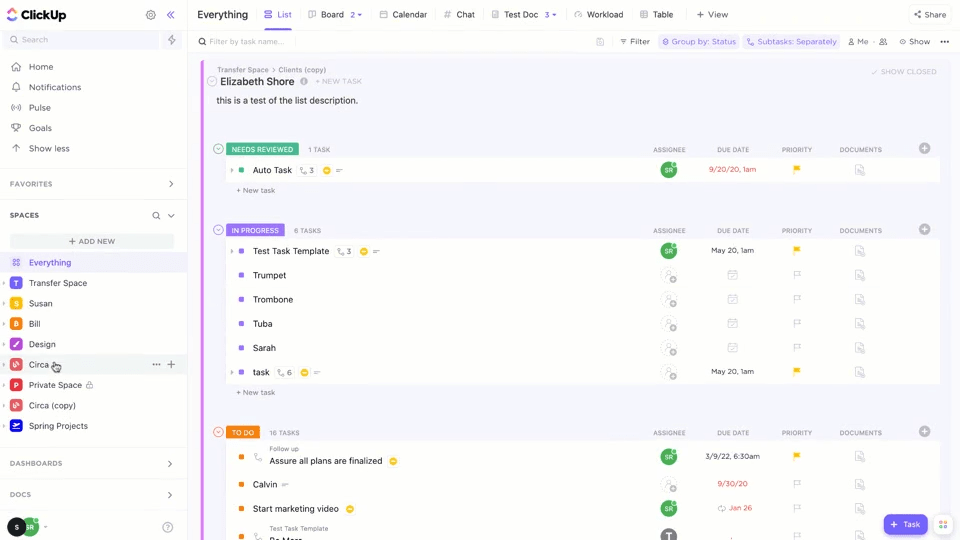Open the Chat view tab
This screenshot has height=540, width=960.
point(459,15)
